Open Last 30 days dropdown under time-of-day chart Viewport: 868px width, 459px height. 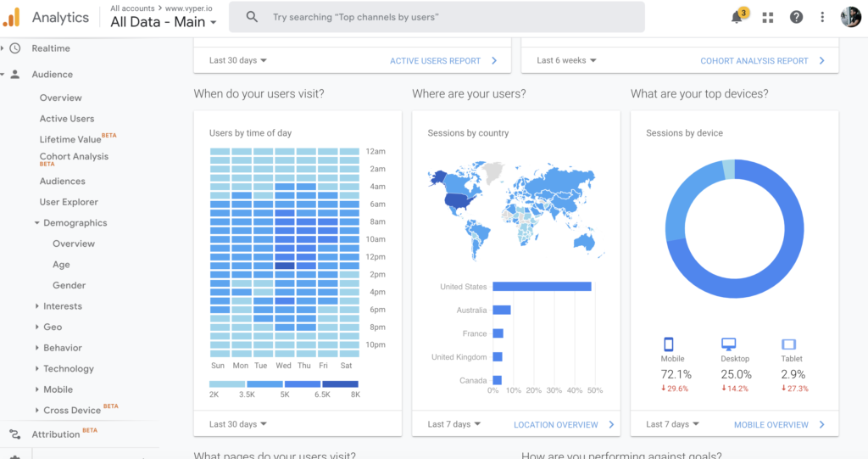pos(238,424)
